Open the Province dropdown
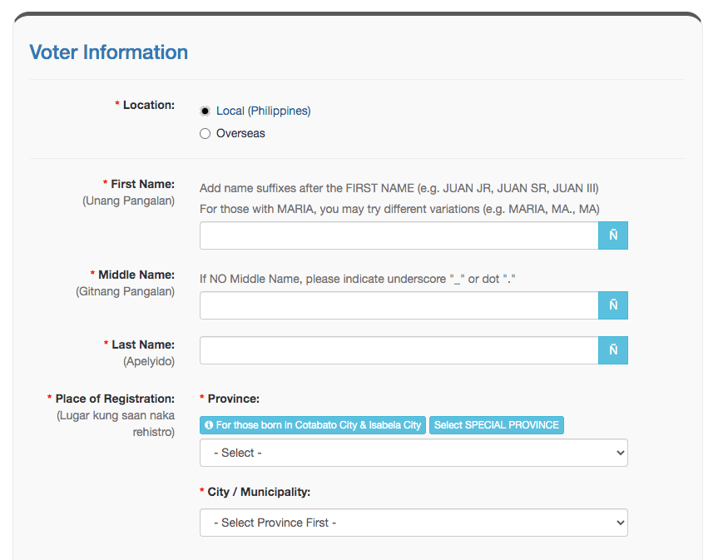The image size is (728, 560). (414, 453)
